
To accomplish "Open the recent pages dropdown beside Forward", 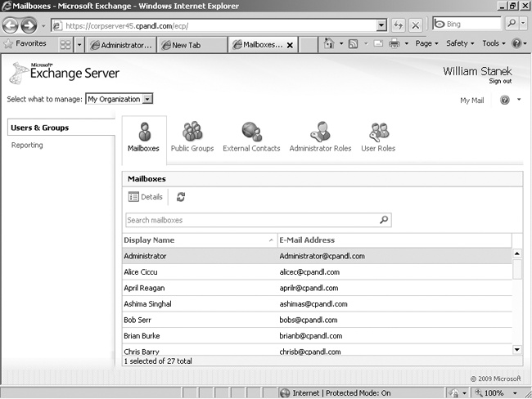I will coord(43,26).
